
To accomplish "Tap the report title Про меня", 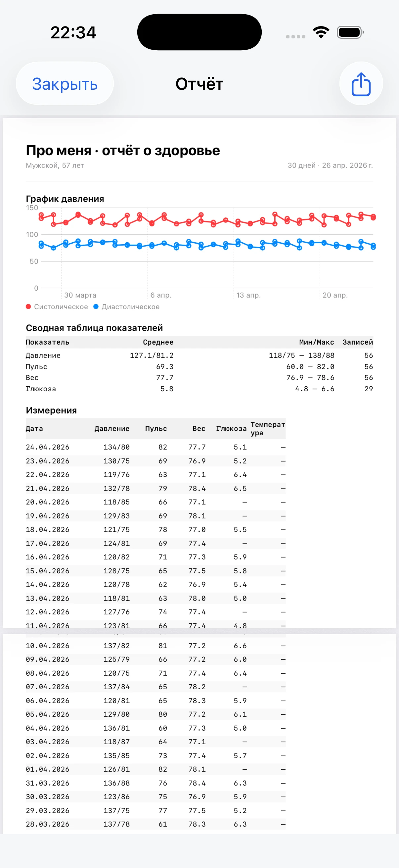I will (x=123, y=151).
